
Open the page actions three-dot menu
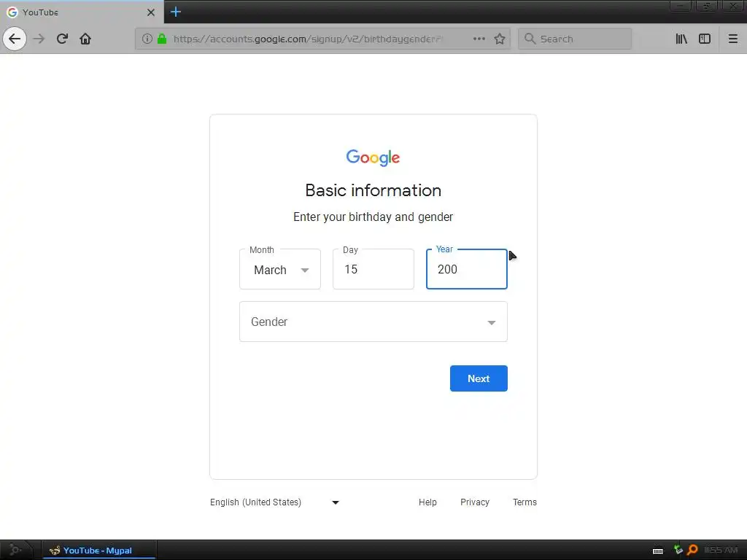[479, 39]
